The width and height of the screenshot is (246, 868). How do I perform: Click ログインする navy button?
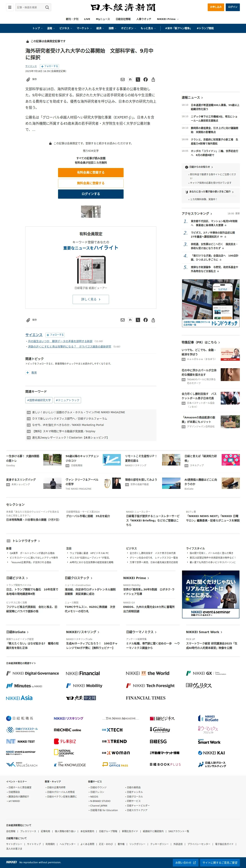point(91,194)
